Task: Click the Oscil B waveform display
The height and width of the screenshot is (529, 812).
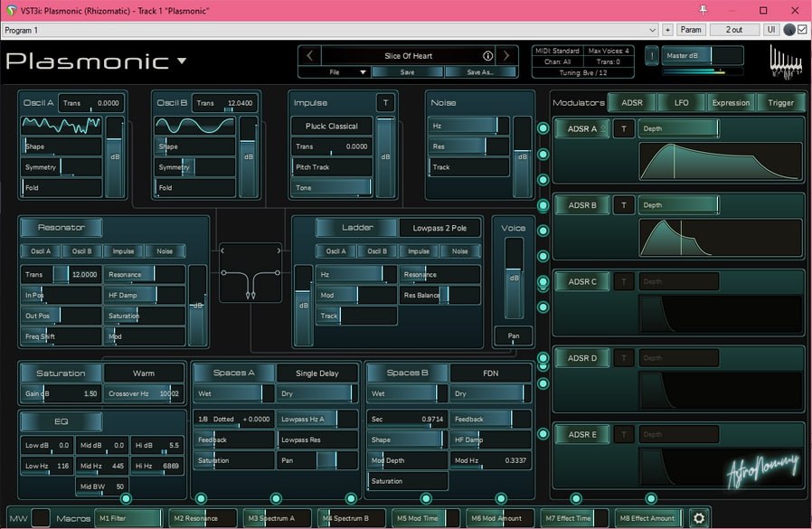Action: 194,125
